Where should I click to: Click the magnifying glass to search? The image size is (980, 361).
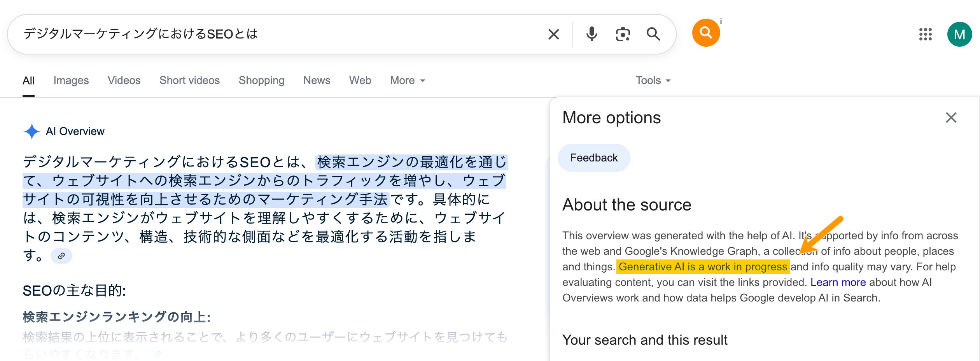coord(654,34)
